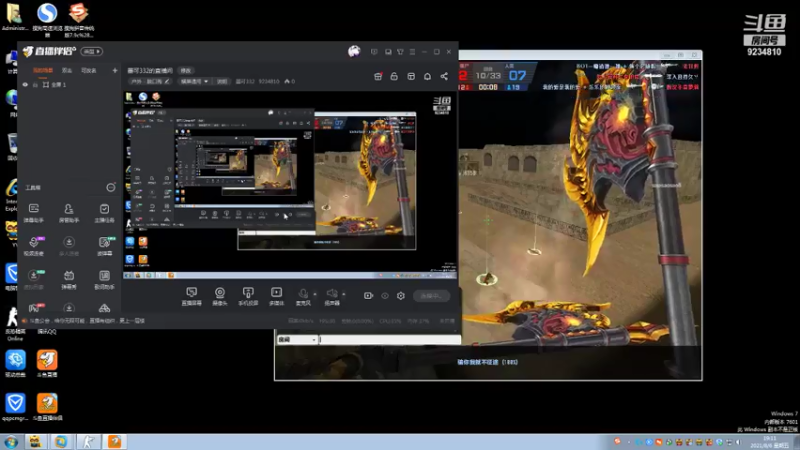The image size is (800, 450).
Task: Click the inbox icon in title bar
Action: [388, 52]
